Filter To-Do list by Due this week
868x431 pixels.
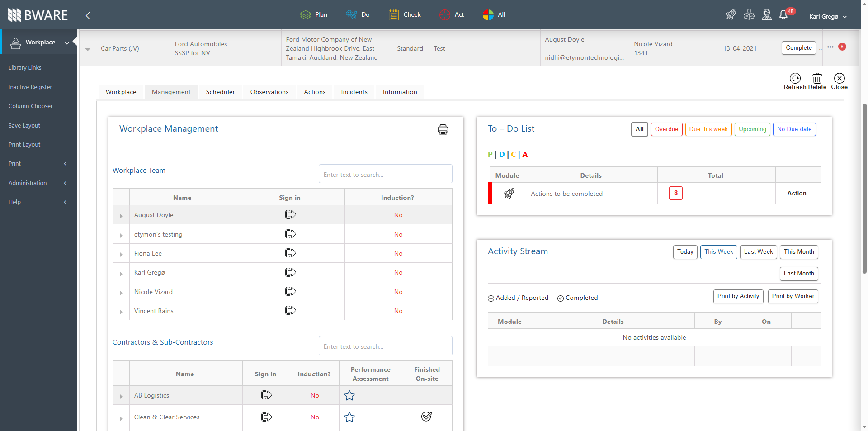click(x=708, y=129)
